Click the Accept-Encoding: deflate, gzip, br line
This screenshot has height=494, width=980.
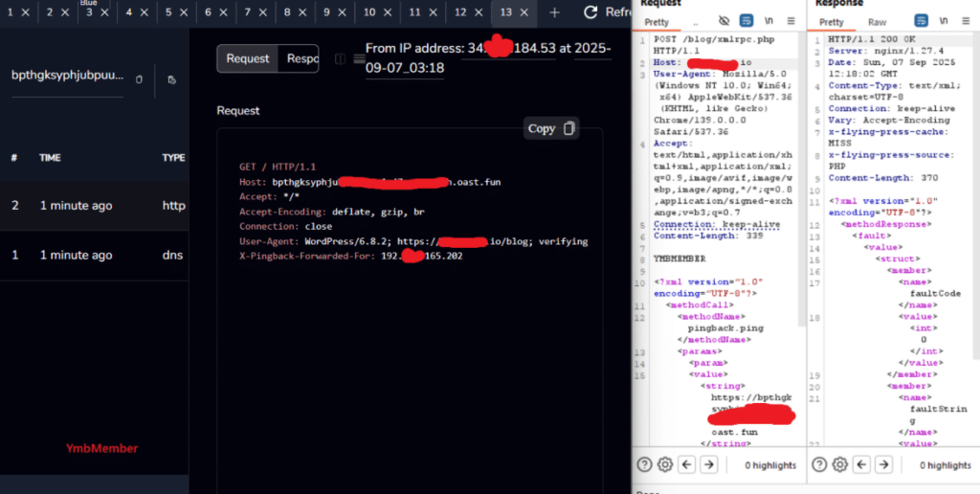(331, 212)
